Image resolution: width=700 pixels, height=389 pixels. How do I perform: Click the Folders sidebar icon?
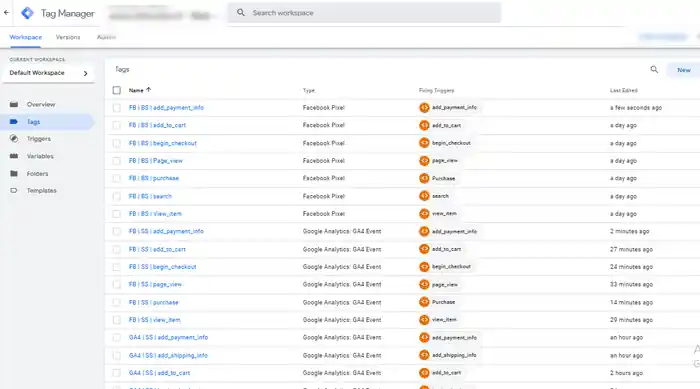[x=14, y=173]
